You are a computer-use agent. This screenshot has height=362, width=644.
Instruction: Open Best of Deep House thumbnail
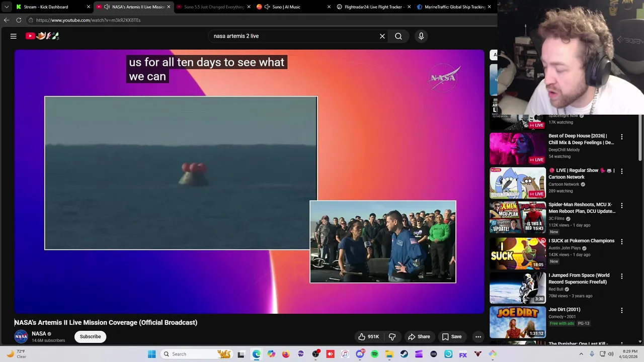(x=518, y=148)
